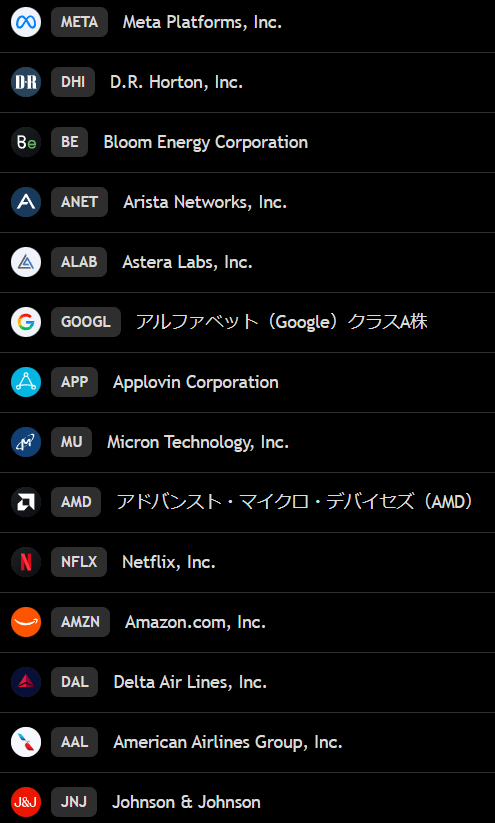Open American Airlines Group, Inc. entry

click(x=228, y=742)
